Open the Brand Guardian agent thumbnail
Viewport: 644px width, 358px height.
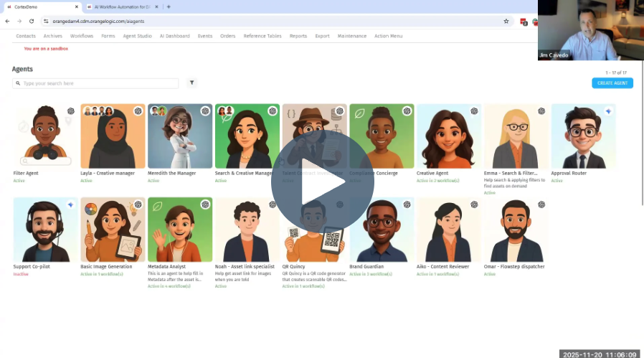(x=382, y=230)
